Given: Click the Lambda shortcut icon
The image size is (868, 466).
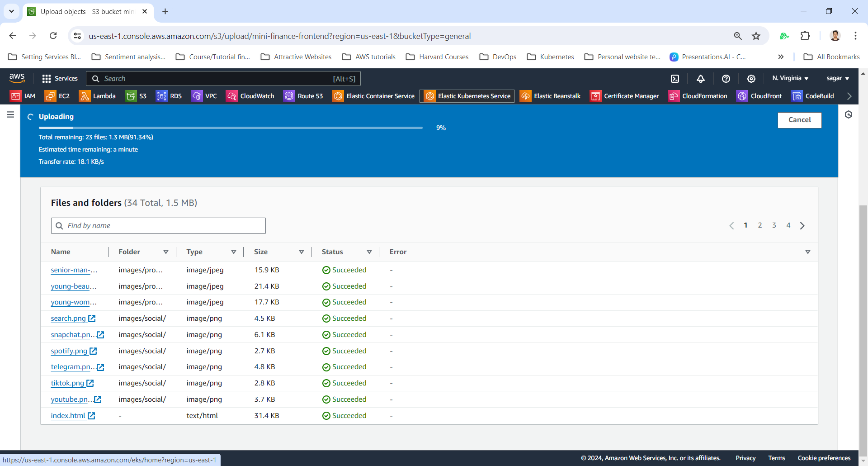Looking at the screenshot, I should click(x=85, y=96).
